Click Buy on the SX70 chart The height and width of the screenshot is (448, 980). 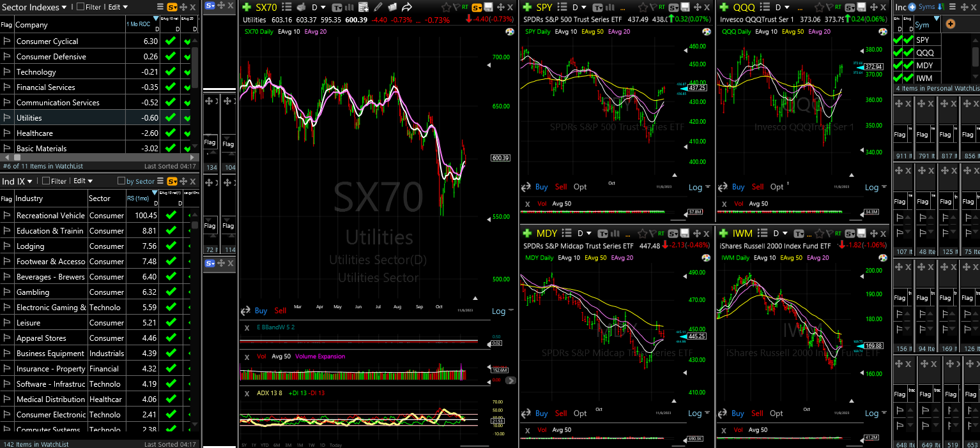tap(261, 311)
